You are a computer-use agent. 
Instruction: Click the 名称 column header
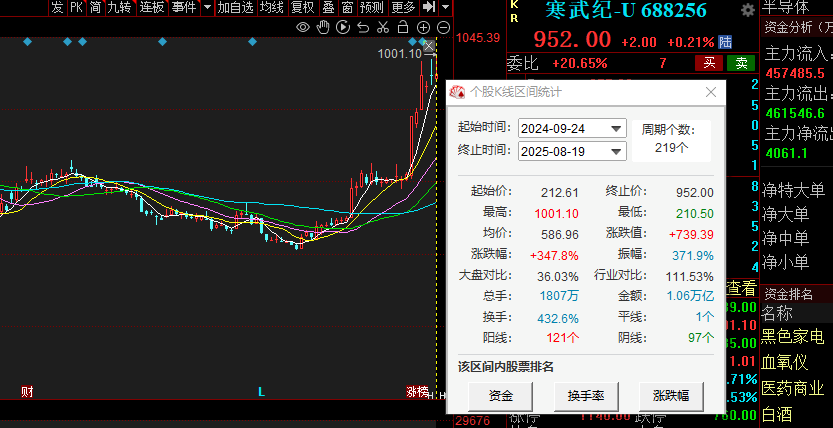point(777,313)
